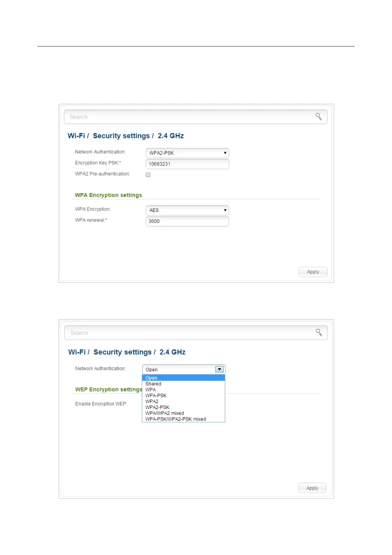The width and height of the screenshot is (392, 555).
Task: Choose the WPA option in the list
Action: (151, 390)
